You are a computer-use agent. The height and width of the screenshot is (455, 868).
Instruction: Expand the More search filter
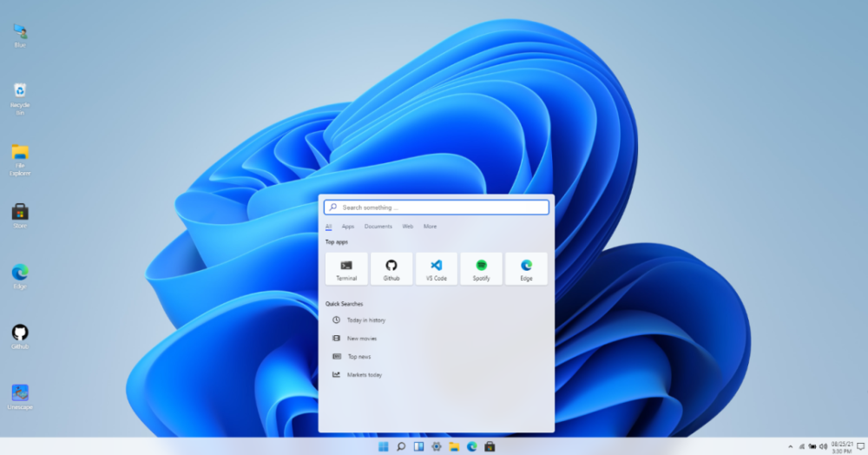(x=430, y=227)
